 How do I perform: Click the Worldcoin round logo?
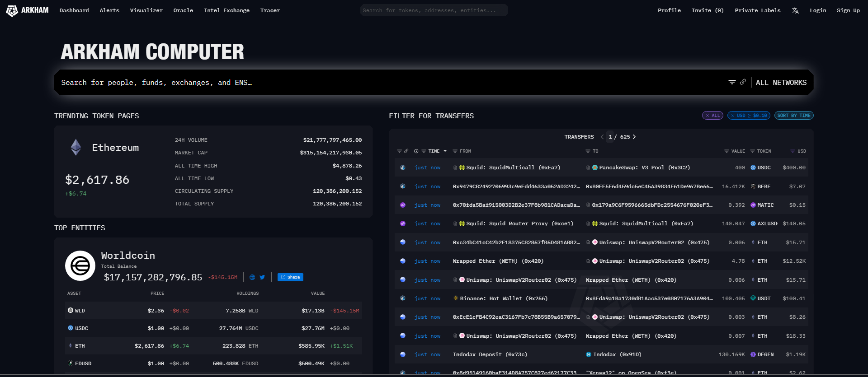point(80,265)
